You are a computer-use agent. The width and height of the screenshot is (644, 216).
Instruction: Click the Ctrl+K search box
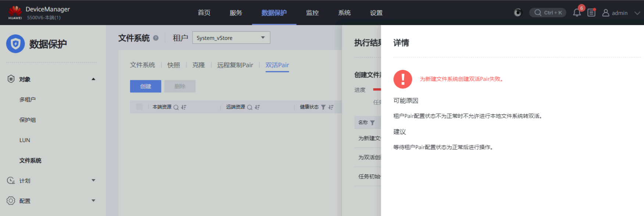pyautogui.click(x=548, y=13)
